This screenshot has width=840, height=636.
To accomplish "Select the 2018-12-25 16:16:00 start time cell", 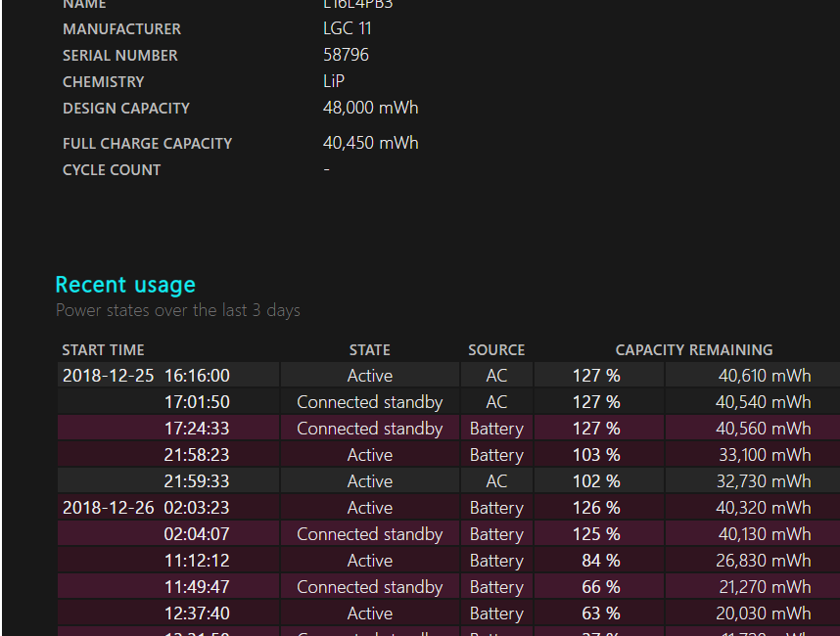I will point(146,376).
